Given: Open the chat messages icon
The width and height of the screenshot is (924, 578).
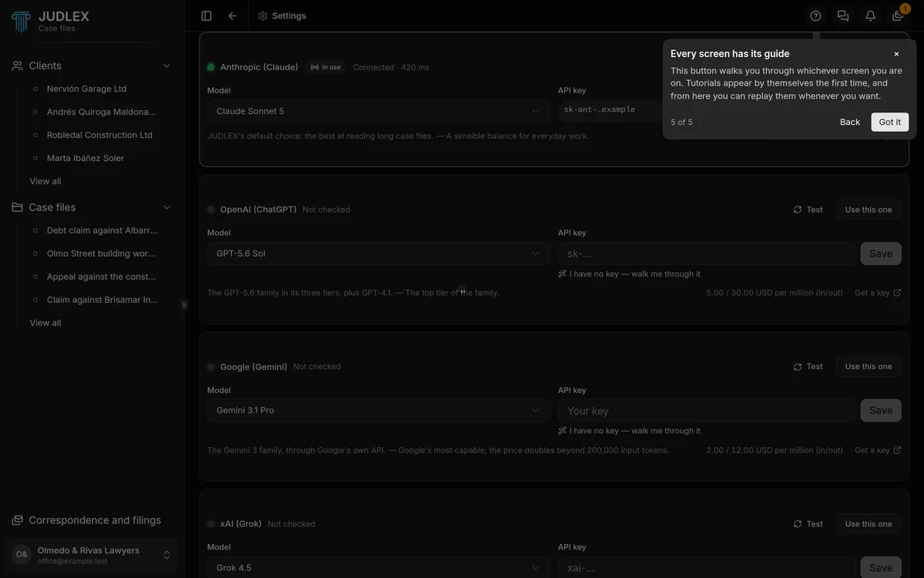Looking at the screenshot, I should [843, 15].
